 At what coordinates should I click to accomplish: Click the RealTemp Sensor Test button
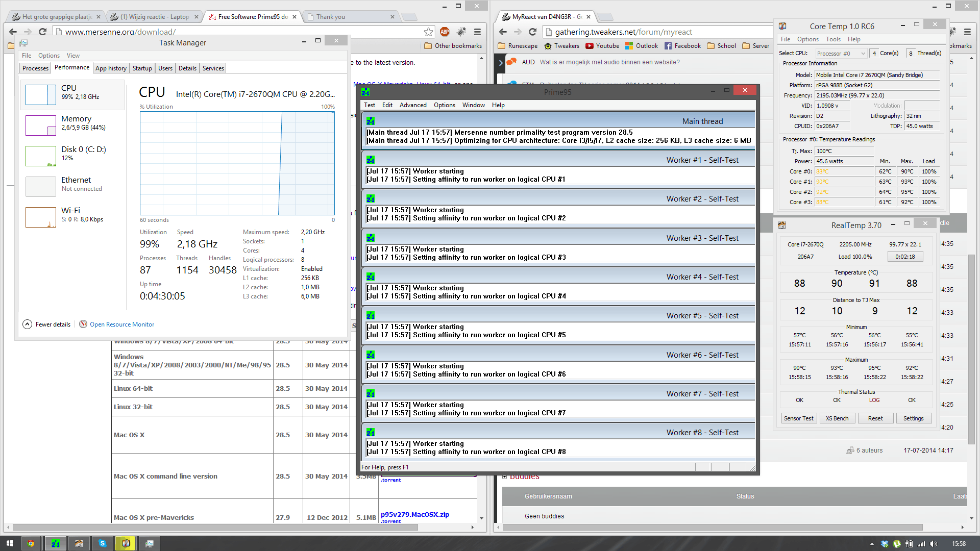[x=798, y=418]
